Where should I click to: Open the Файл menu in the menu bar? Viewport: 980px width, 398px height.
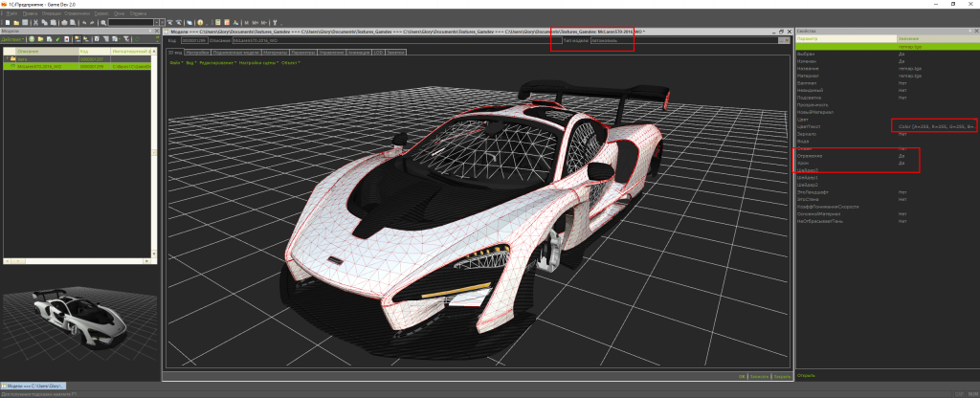click(11, 13)
